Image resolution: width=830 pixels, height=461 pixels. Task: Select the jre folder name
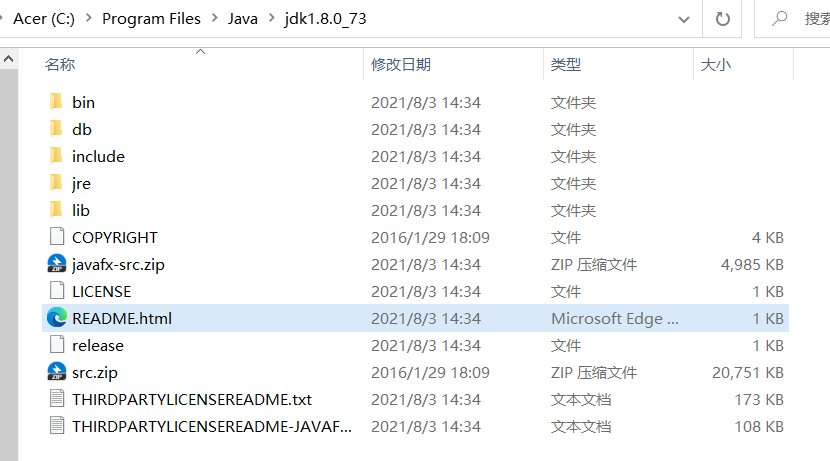pyautogui.click(x=82, y=183)
